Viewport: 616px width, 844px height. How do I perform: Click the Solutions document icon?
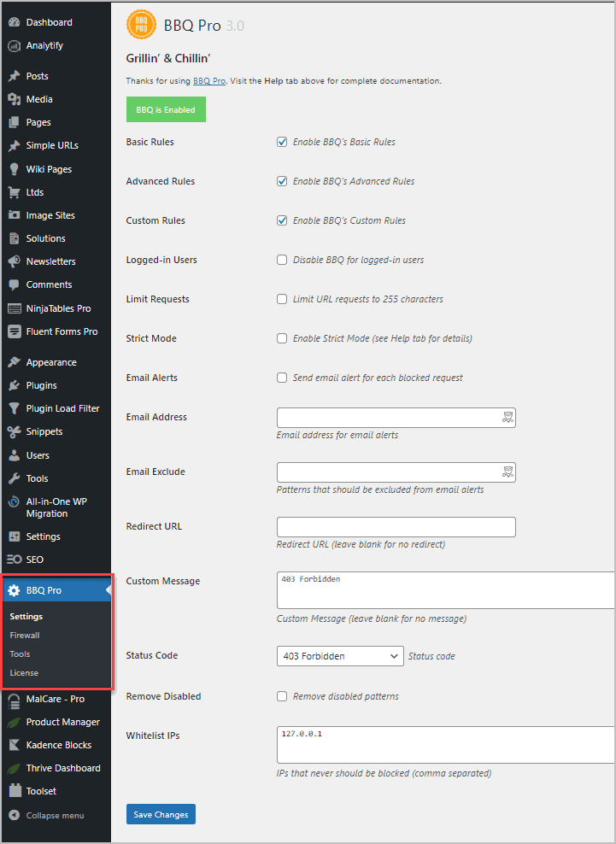14,238
